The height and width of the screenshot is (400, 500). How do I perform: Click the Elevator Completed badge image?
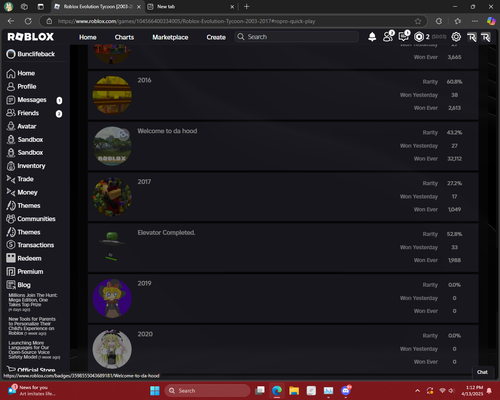[112, 248]
